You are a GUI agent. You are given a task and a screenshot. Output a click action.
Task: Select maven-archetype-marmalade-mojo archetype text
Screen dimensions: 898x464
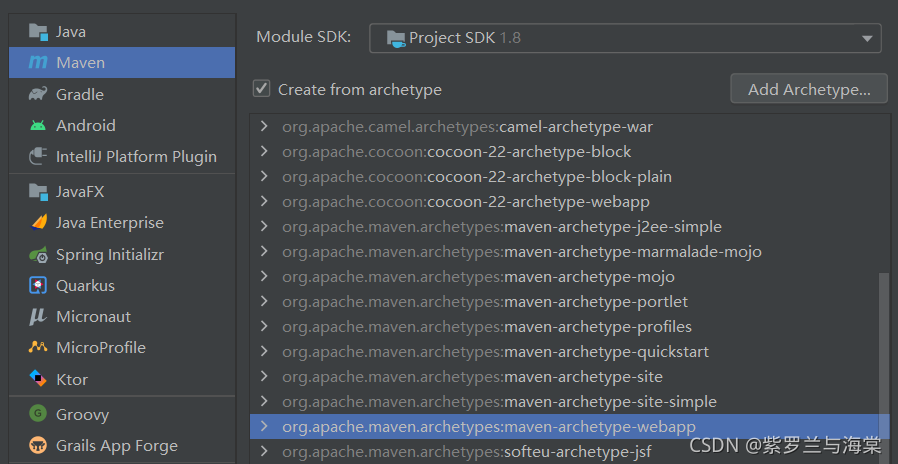pos(522,252)
